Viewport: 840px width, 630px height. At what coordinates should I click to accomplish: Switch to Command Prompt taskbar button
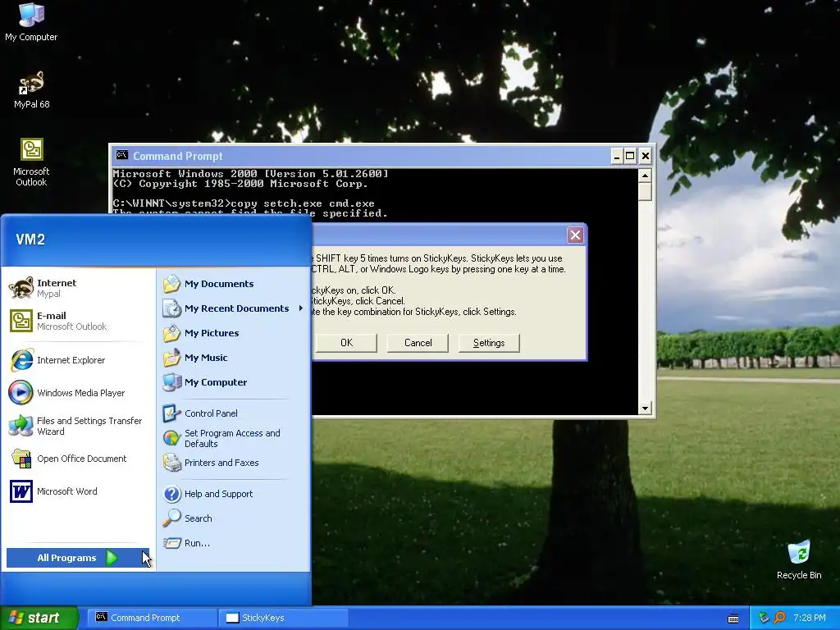pyautogui.click(x=152, y=618)
